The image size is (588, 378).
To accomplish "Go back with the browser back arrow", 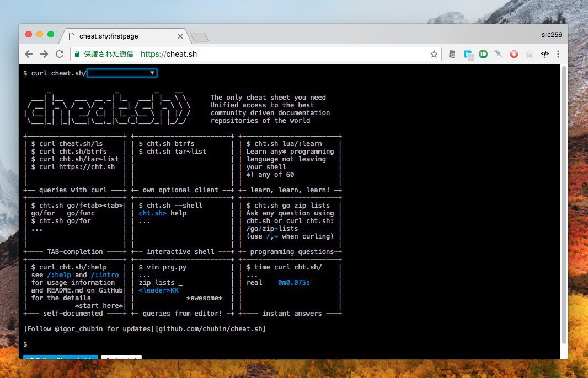I will click(29, 54).
